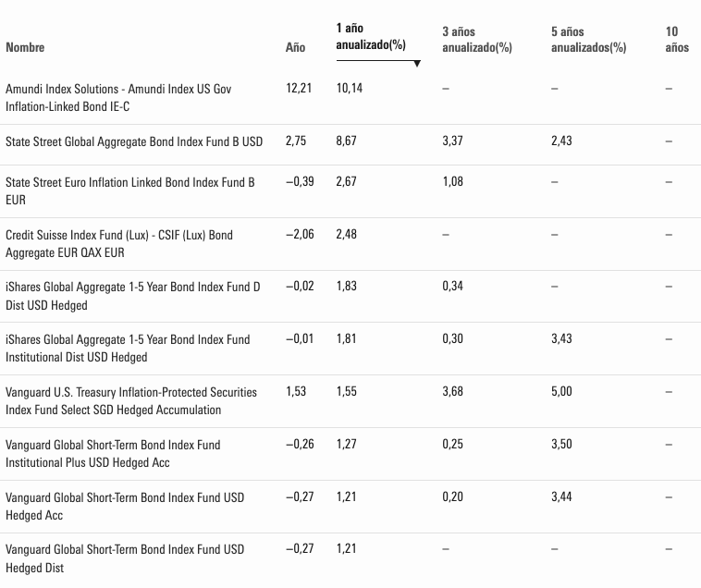Click the 10,14 one-year return value
This screenshot has width=701, height=588.
(x=350, y=89)
